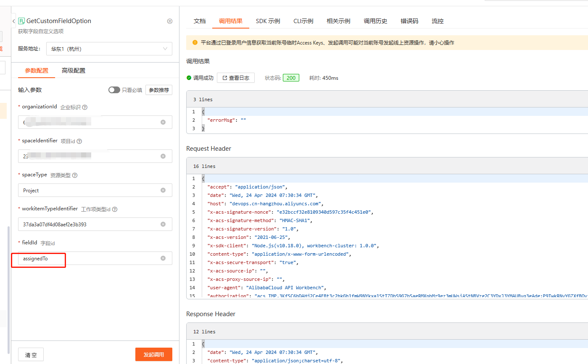Open the 调用历史 tab
Viewport: 588px width, 364px height.
click(x=375, y=21)
